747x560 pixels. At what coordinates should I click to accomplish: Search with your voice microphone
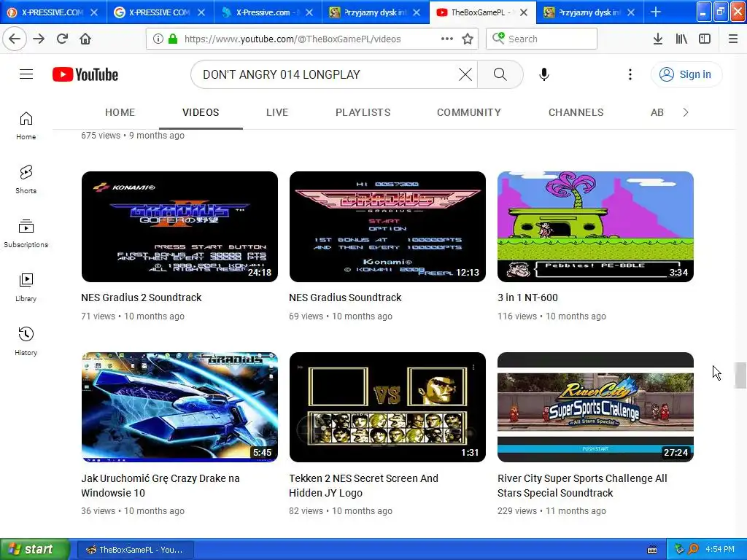pyautogui.click(x=544, y=74)
